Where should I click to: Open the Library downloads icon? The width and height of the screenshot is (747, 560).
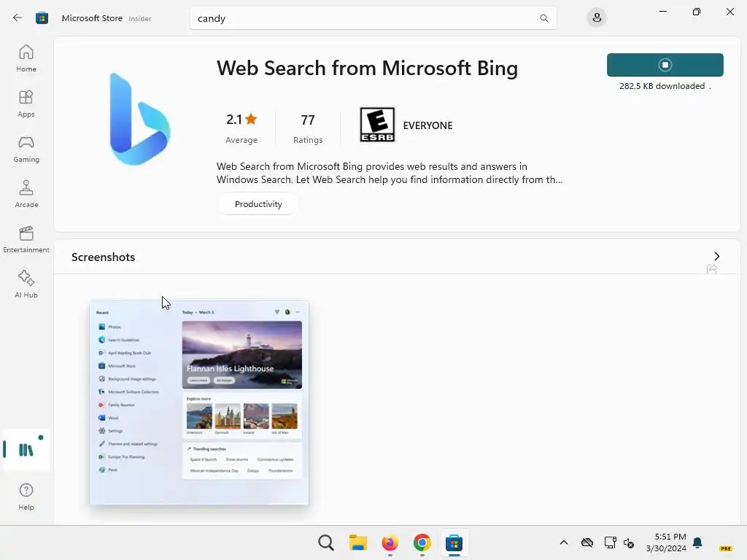click(x=26, y=450)
